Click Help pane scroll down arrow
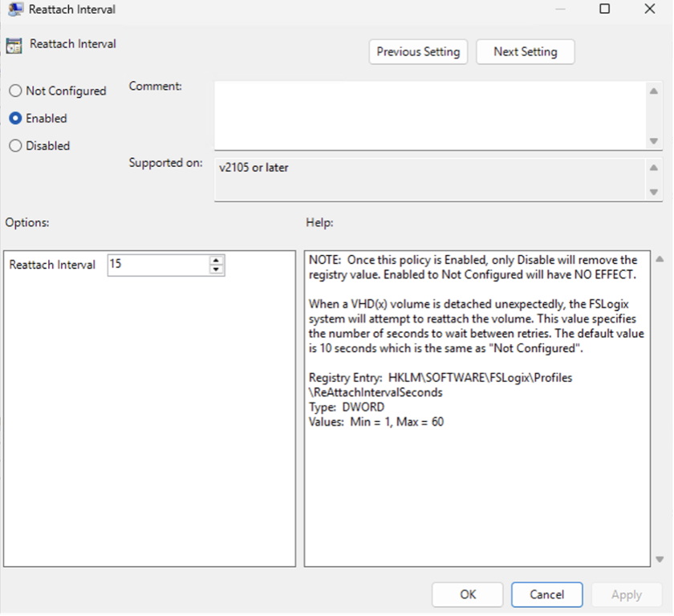The image size is (674, 616). coord(660,559)
